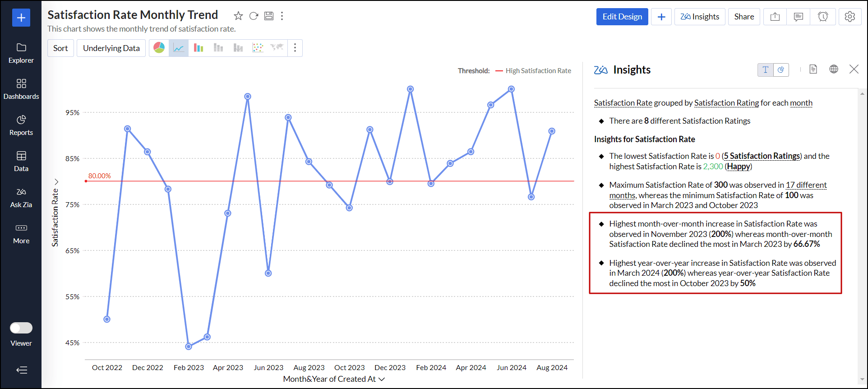Toggle the Viewer mode switch
Viewport: 868px width, 389px height.
[x=21, y=328]
